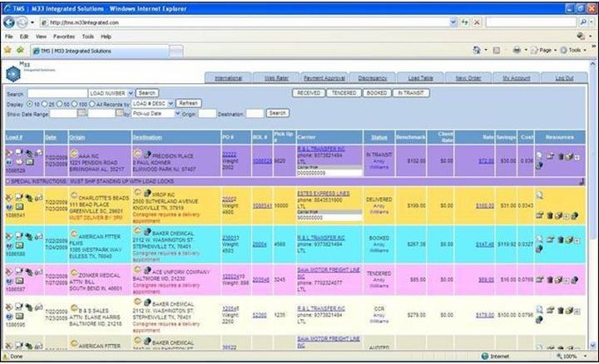Click Search button beside LOAD NUMBER dropdown

(147, 93)
